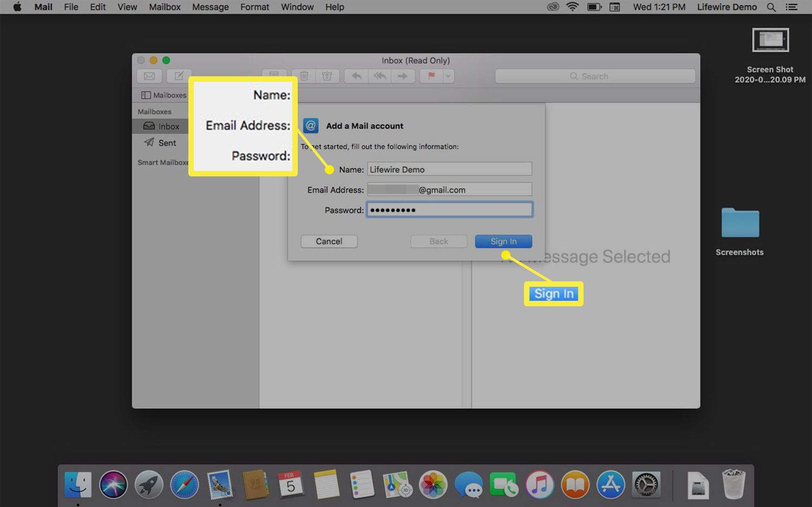This screenshot has height=507, width=812.
Task: Open the Mailbox menu
Action: click(x=165, y=7)
